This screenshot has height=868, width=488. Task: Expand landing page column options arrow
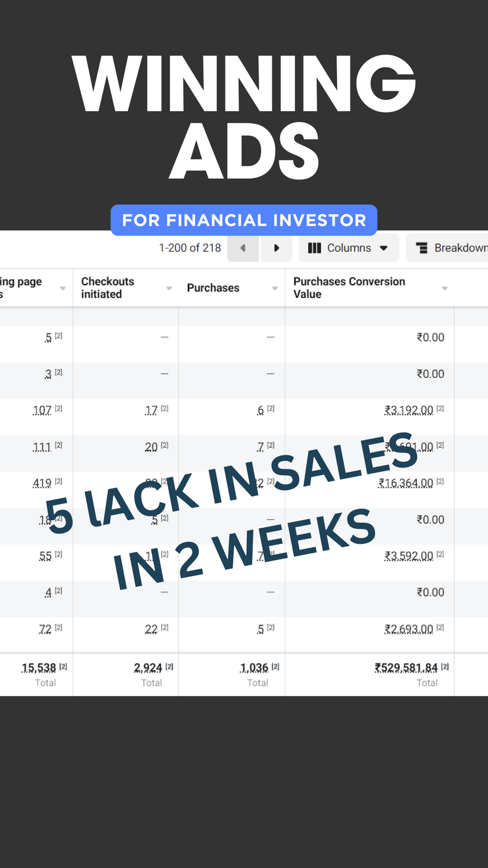pos(62,288)
